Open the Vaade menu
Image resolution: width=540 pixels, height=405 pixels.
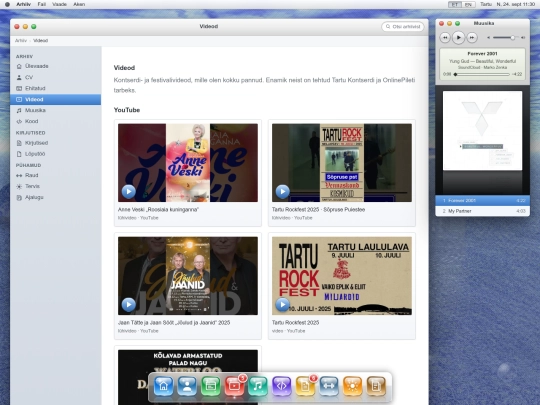59,4
